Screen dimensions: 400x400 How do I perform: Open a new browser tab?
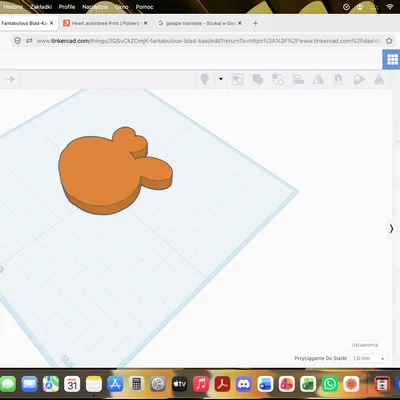pos(255,23)
